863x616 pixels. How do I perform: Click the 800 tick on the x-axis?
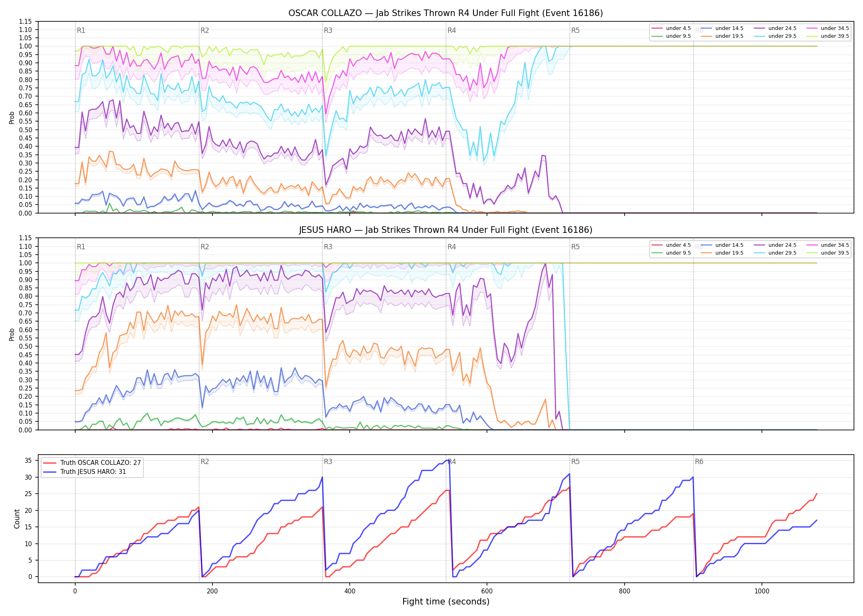(624, 591)
